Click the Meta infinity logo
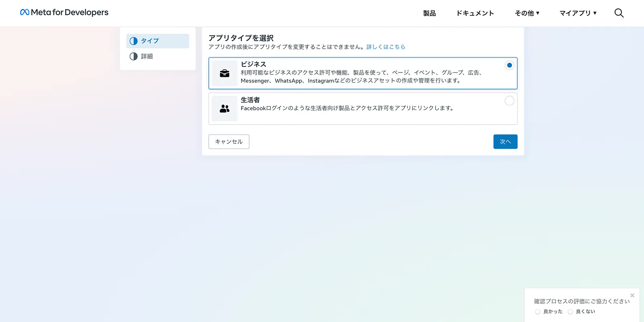Screen dimensions: 644x322 (25, 12)
